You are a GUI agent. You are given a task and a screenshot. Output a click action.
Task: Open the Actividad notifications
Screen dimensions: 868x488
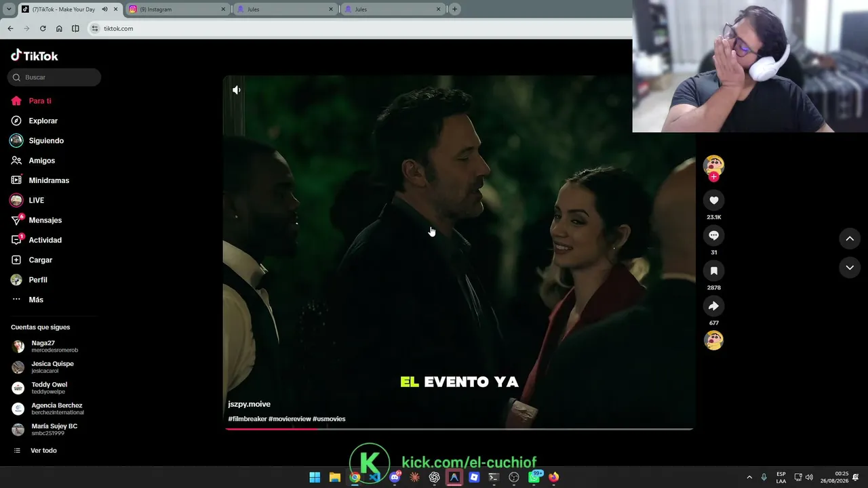45,240
